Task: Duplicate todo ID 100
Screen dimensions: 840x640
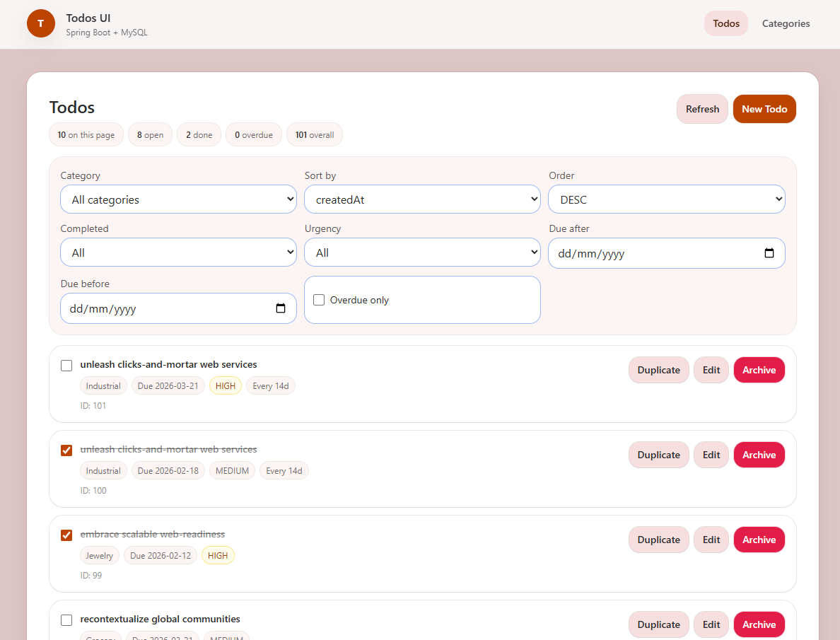Action: tap(659, 455)
